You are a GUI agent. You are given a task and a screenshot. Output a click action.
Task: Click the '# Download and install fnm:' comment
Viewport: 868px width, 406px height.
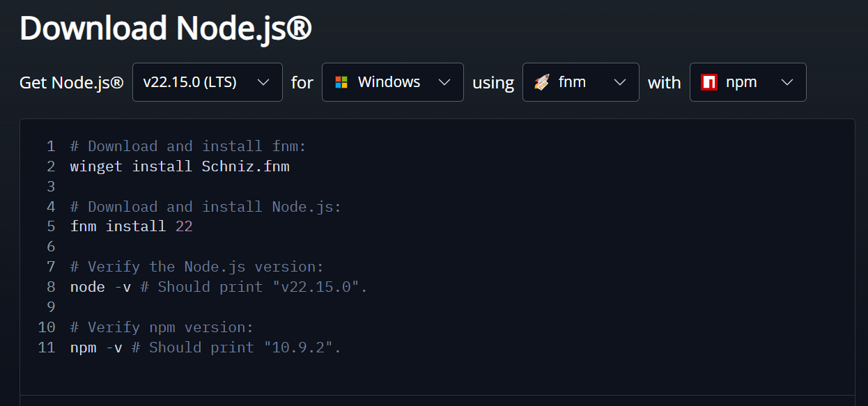coord(188,146)
